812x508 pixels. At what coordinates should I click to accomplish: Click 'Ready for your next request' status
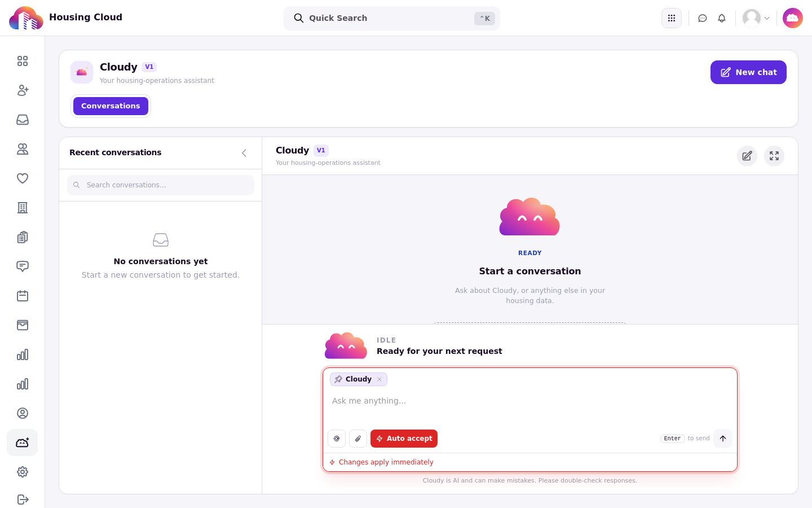[439, 351]
